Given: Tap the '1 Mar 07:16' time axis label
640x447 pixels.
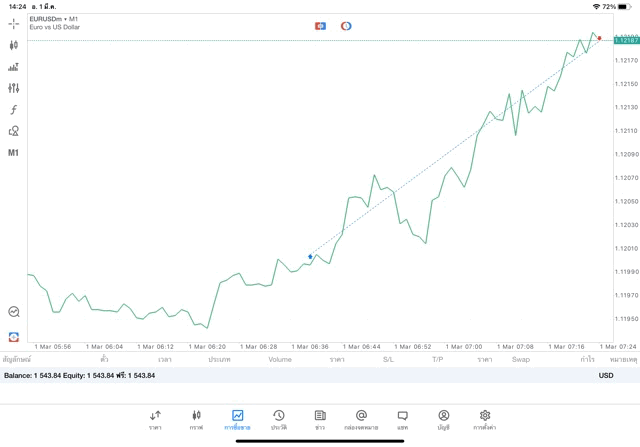Looking at the screenshot, I should [566, 347].
